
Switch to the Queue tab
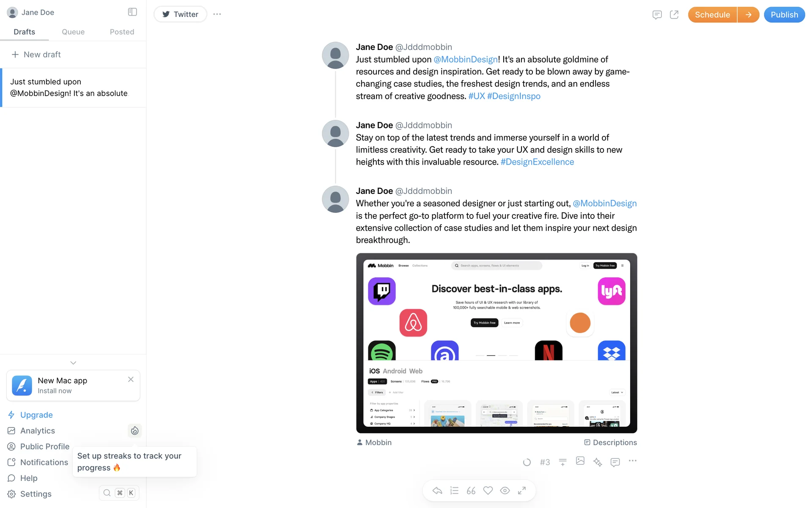pos(73,32)
